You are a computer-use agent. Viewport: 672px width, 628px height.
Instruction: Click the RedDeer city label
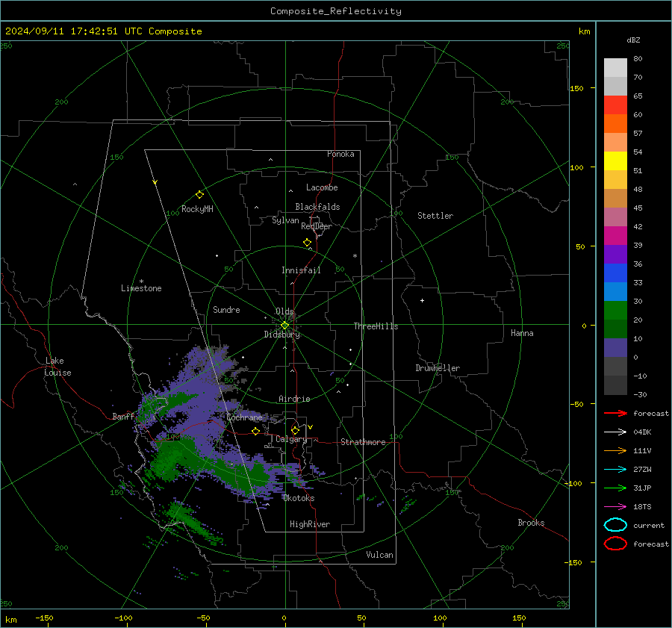coord(317,226)
